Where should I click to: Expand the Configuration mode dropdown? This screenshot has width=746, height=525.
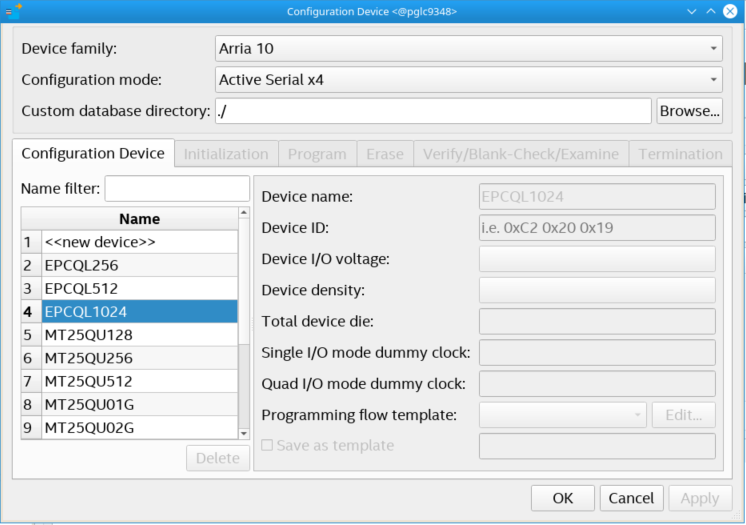point(468,80)
